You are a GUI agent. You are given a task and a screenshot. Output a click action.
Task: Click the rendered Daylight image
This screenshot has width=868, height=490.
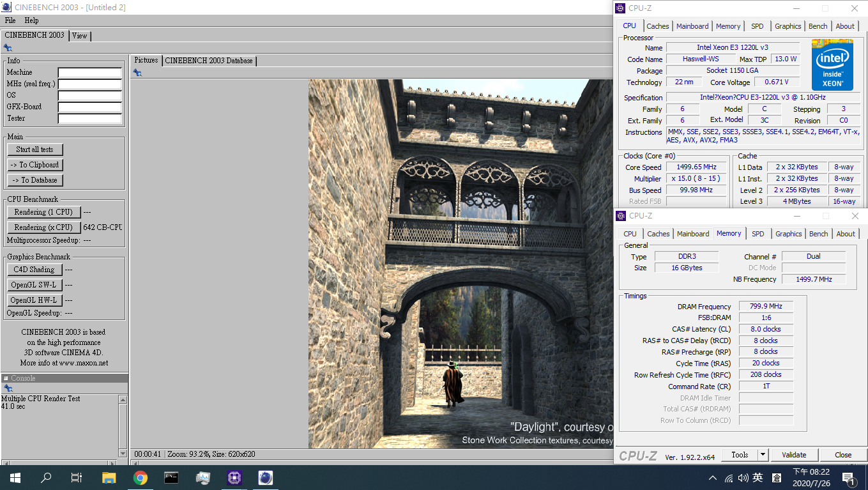click(461, 264)
